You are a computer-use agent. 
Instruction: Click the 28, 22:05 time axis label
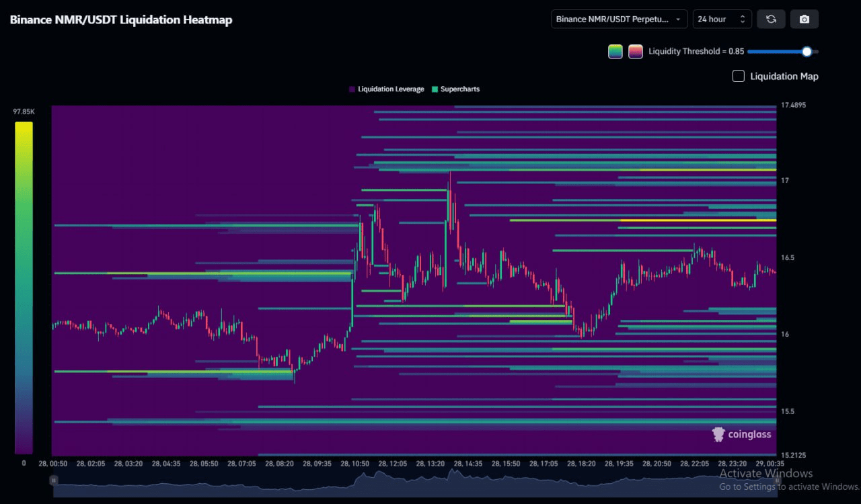pyautogui.click(x=694, y=464)
